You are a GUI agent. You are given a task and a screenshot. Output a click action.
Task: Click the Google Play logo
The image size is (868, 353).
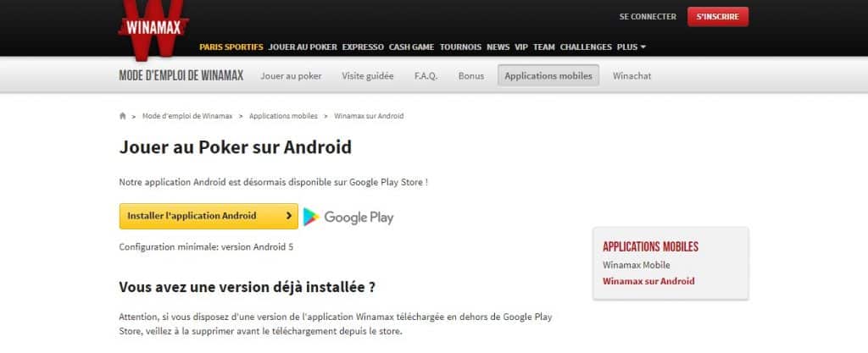(348, 217)
